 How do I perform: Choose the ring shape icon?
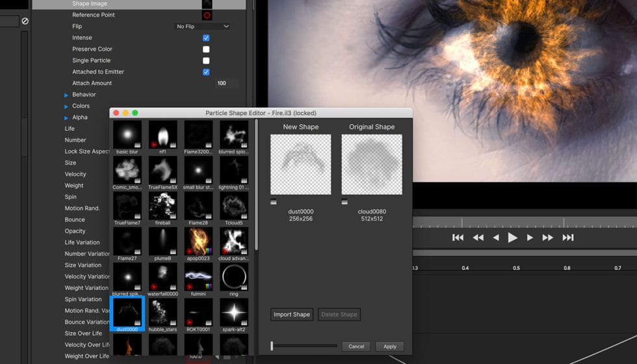pyautogui.click(x=233, y=277)
